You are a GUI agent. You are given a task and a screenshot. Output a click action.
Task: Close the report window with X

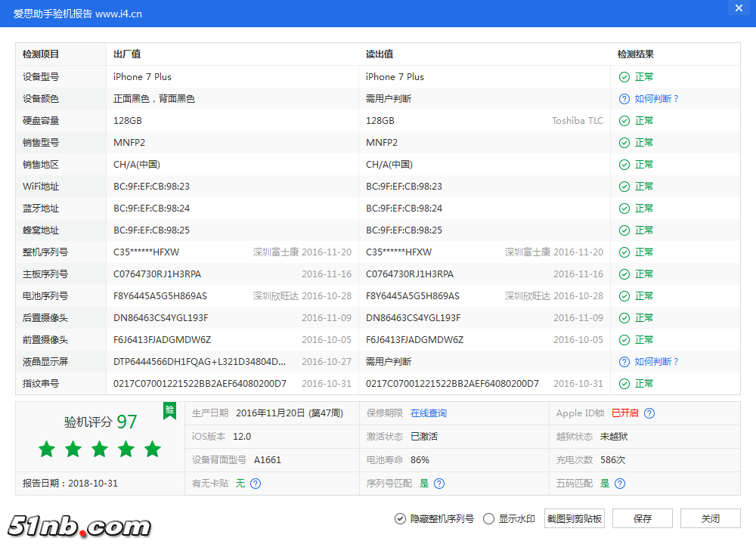[x=739, y=8]
